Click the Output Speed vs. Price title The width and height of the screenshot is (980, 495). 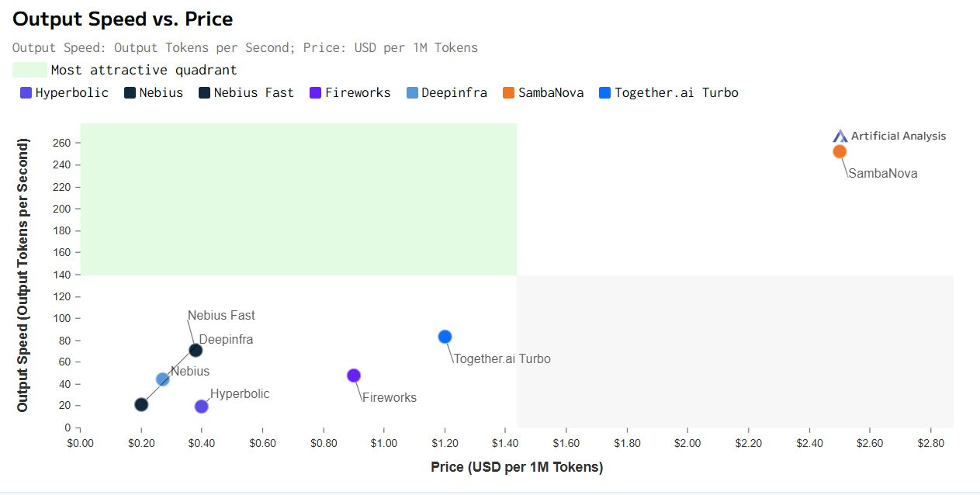[123, 19]
